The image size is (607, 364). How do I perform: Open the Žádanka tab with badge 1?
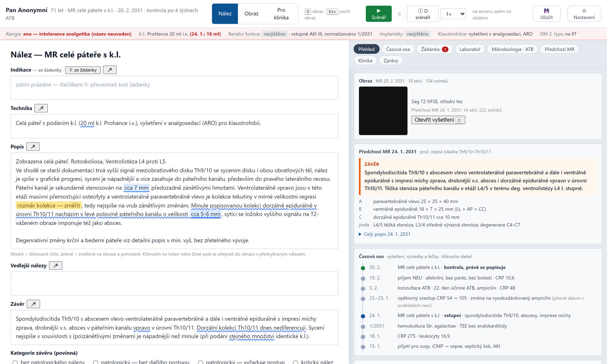pyautogui.click(x=435, y=49)
